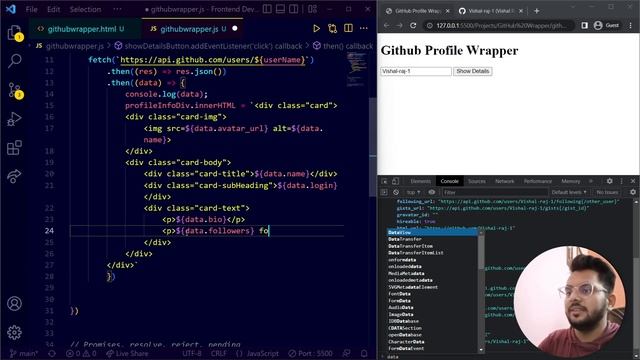The image size is (640, 360).
Task: Open editor More Actions ellipsis
Action: [x=364, y=29]
